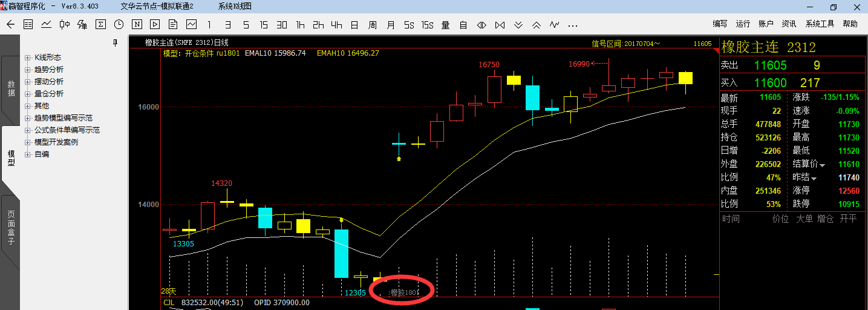Click the 橡胶主连 2312 contract title
Viewport: 868px width, 310px height.
pos(769,47)
